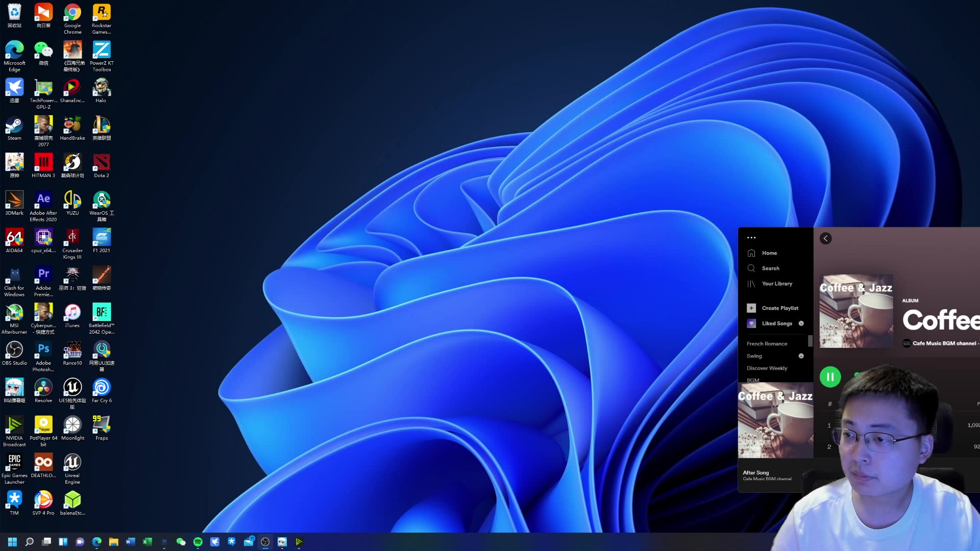
Task: Expand the BGM playlist entry
Action: coord(753,380)
